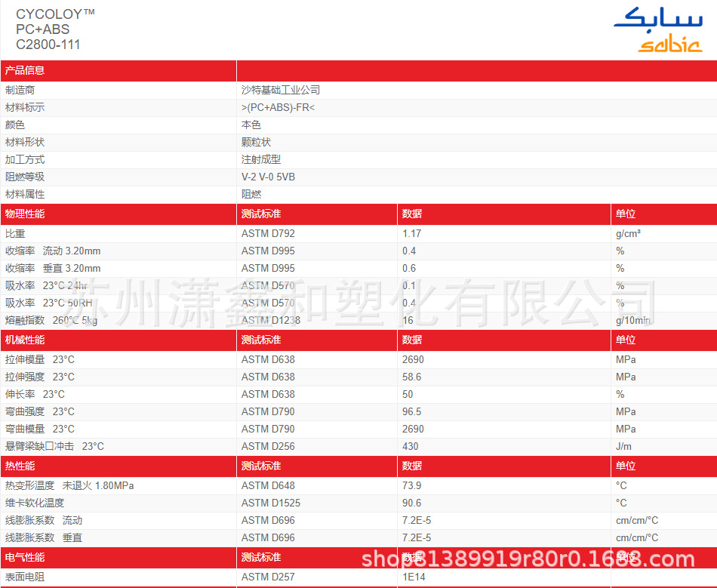Select flexural strength value 96.5
This screenshot has width=717, height=588.
(411, 412)
